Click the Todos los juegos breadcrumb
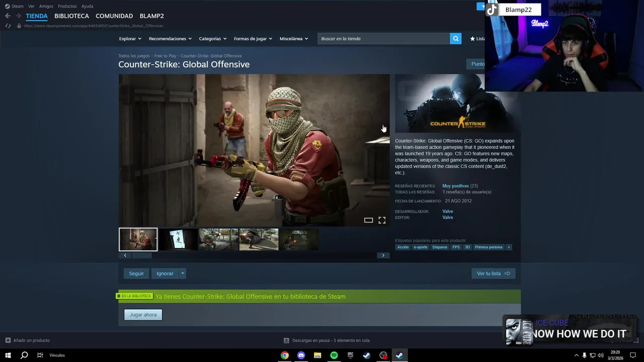Screen dimensions: 644x362 (134, 56)
